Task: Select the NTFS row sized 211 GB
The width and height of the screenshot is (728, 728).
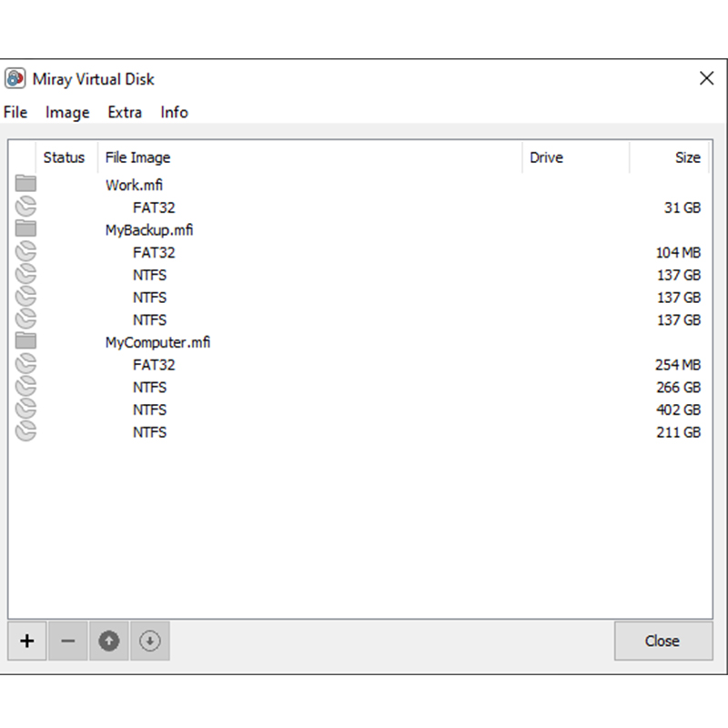Action: 359,432
